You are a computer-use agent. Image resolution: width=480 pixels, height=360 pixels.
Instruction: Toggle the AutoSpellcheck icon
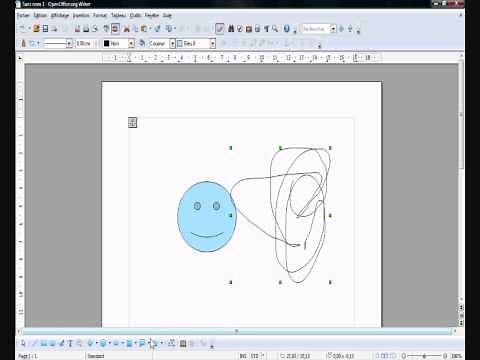[115, 29]
